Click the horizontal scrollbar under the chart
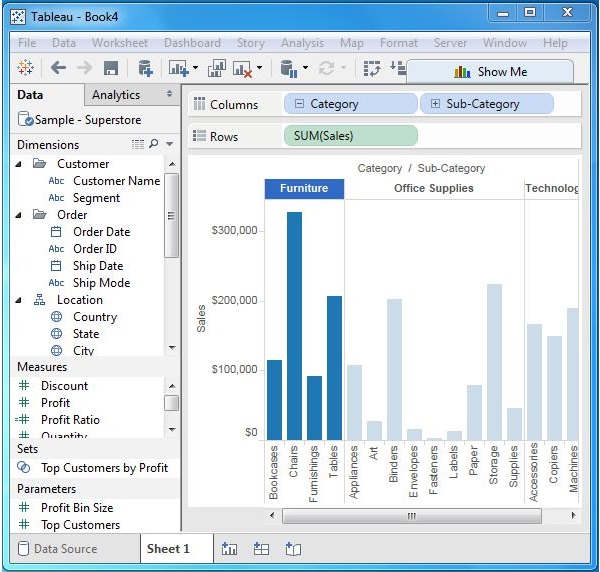This screenshot has height=572, width=600. [410, 516]
